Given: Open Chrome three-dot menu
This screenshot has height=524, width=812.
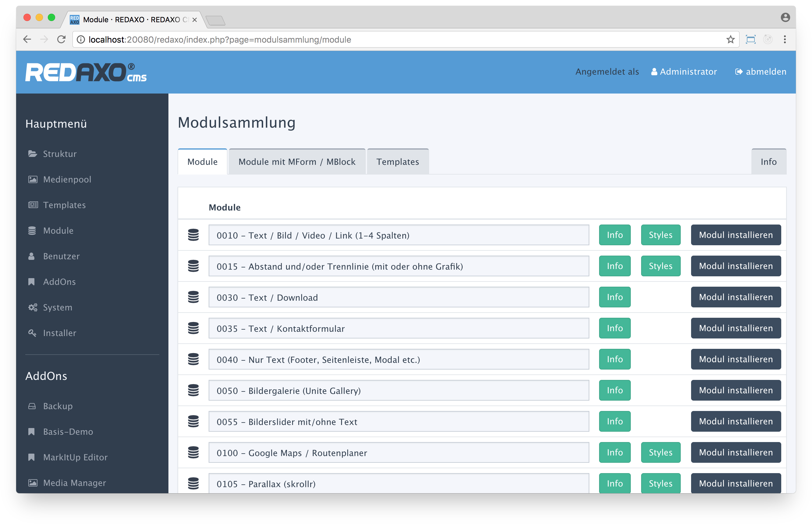Looking at the screenshot, I should click(x=785, y=40).
